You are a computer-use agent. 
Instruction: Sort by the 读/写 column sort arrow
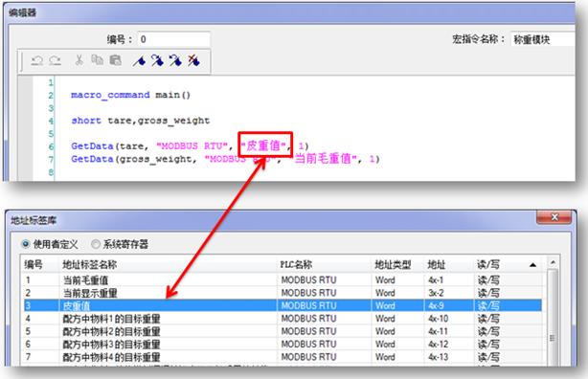coord(532,265)
